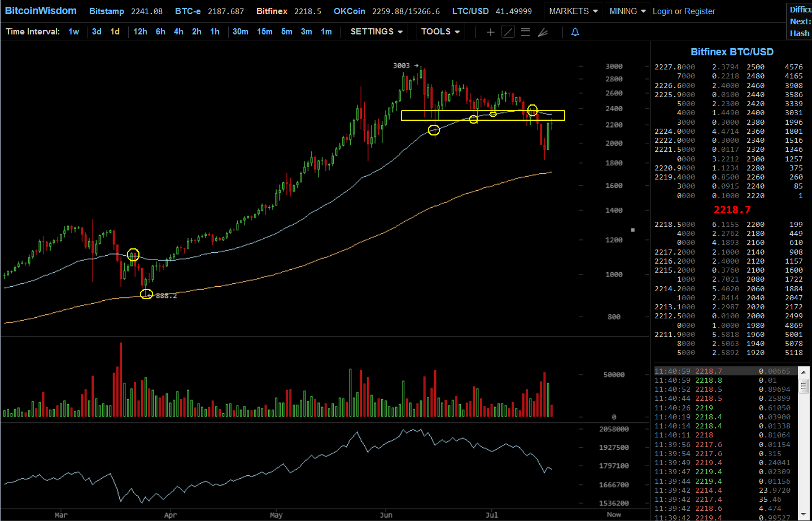Set time interval to 4h

coord(178,32)
